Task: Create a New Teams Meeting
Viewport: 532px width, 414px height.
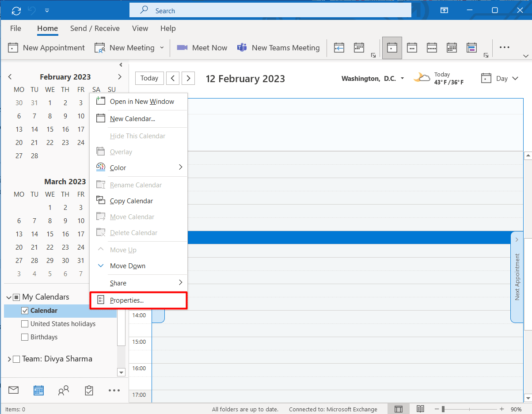Action: coord(278,48)
